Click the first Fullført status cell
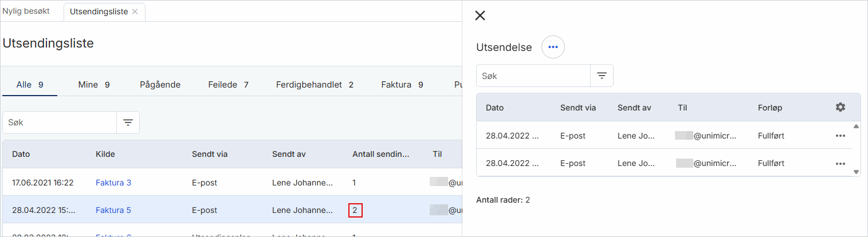 pos(771,136)
